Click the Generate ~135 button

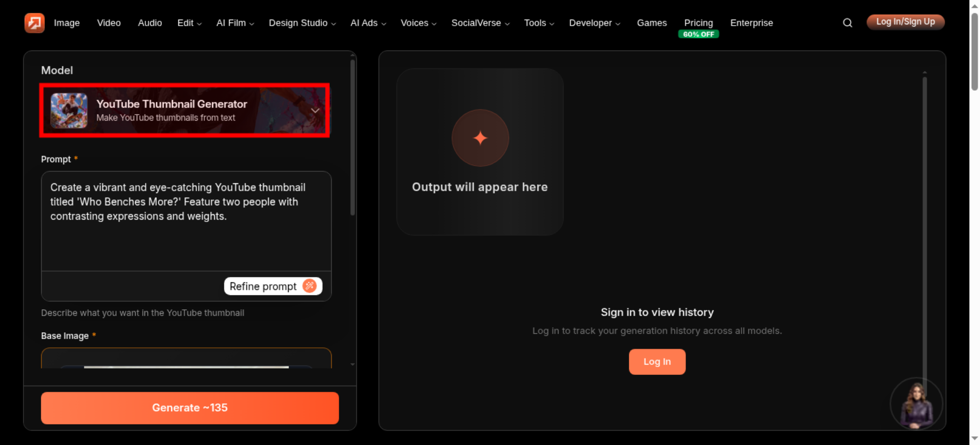(x=190, y=408)
